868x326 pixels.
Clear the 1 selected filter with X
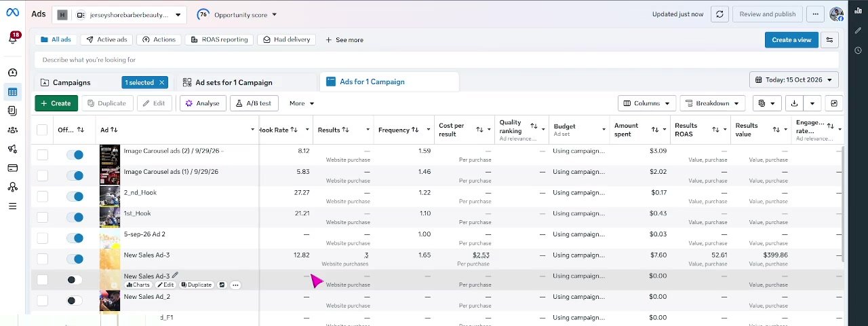tap(161, 82)
